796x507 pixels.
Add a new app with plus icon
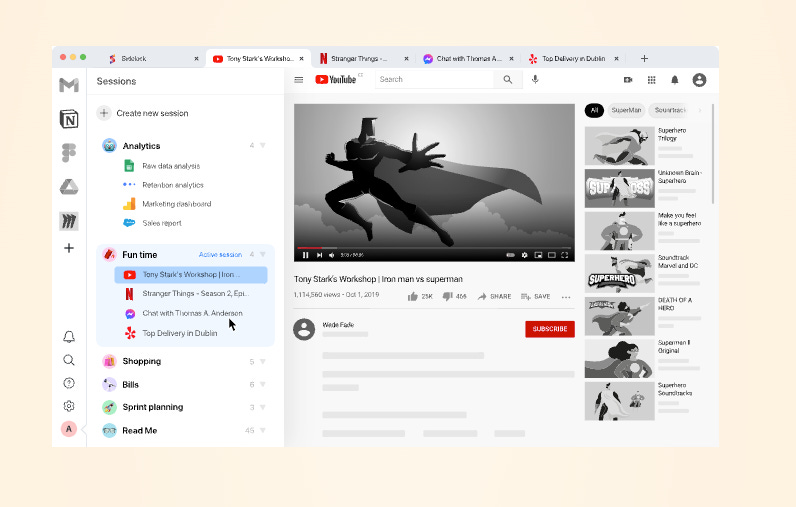click(x=69, y=248)
